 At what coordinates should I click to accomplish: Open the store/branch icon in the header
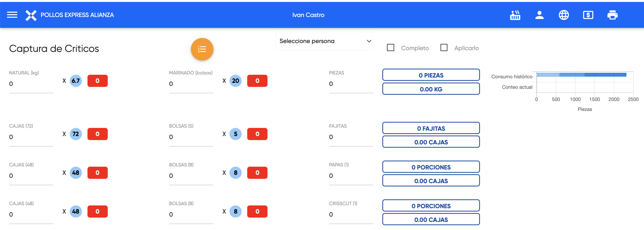pyautogui.click(x=515, y=15)
